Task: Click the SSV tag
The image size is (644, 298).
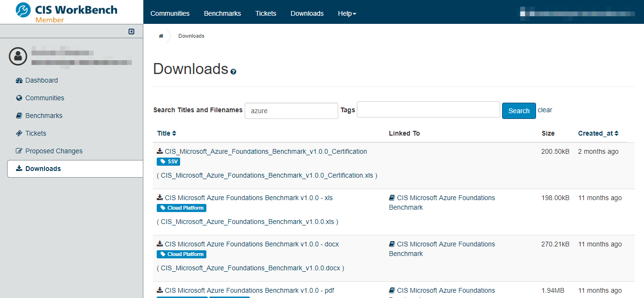Action: click(x=169, y=161)
